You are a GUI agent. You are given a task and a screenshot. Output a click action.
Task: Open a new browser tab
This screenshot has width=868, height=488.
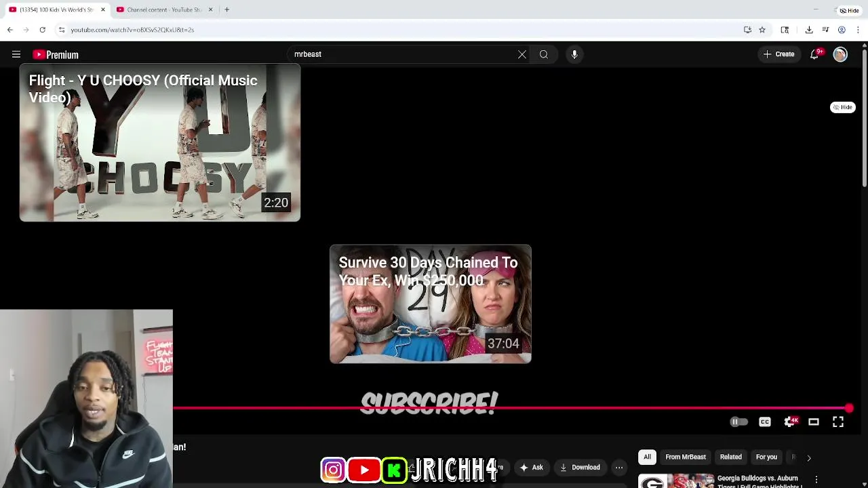(x=226, y=9)
